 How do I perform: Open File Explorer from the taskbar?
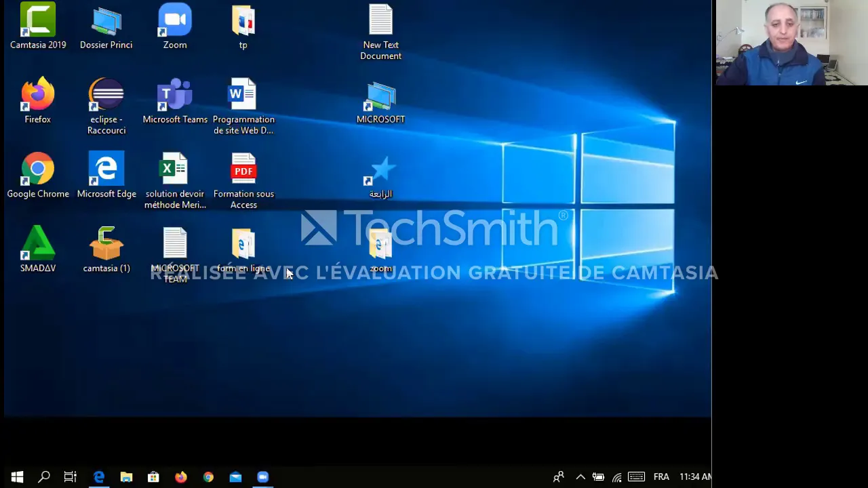(126, 477)
